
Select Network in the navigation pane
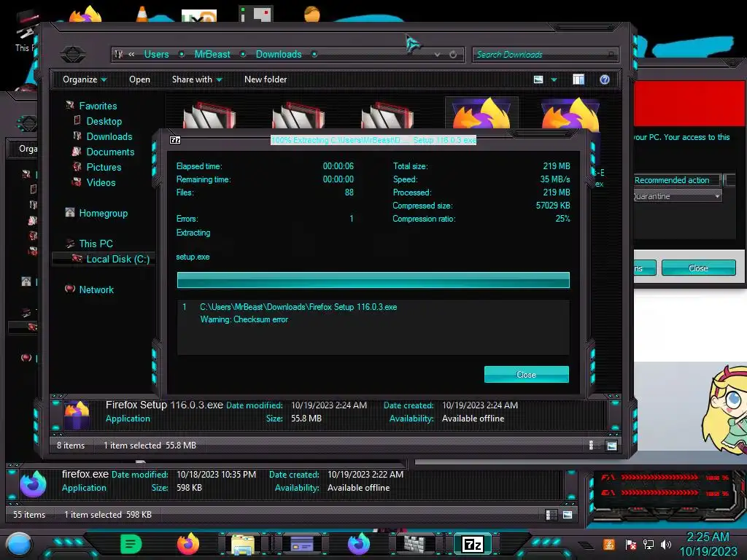96,289
